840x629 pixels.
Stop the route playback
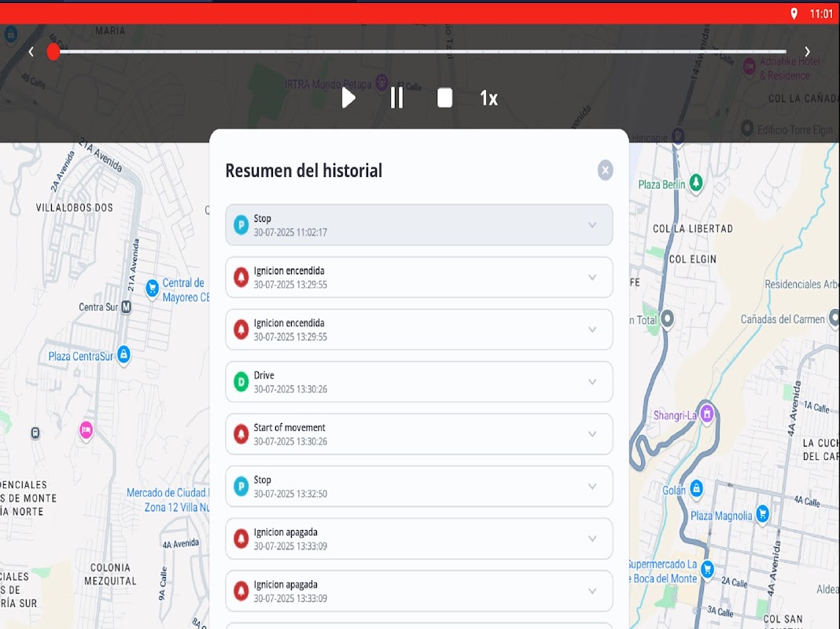[x=444, y=98]
